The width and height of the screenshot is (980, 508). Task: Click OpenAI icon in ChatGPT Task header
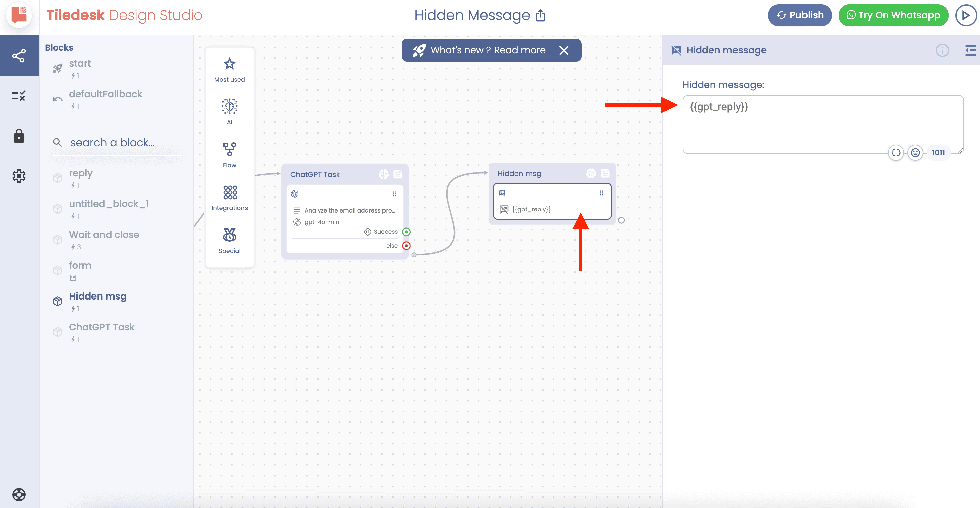coord(383,174)
